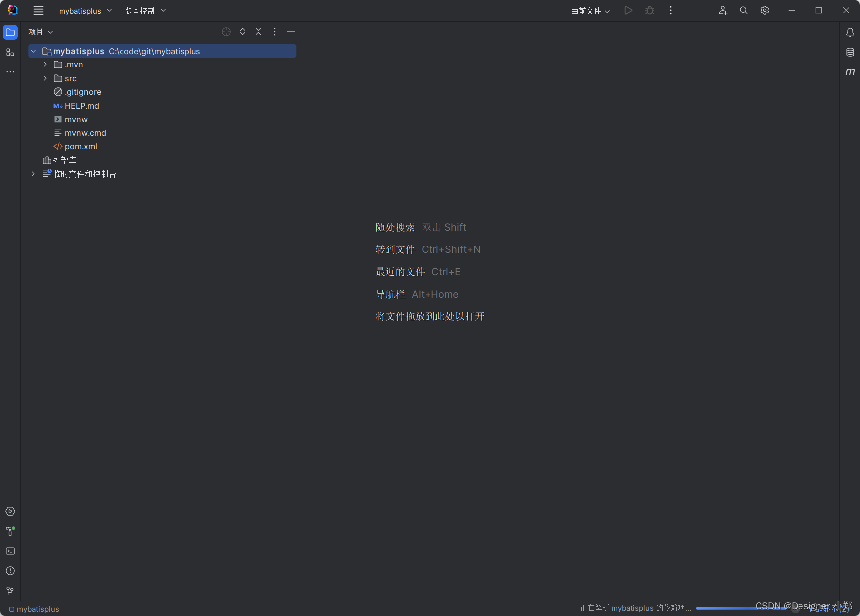The height and width of the screenshot is (616, 860).
Task: Open the Structure tool window icon
Action: [x=10, y=52]
